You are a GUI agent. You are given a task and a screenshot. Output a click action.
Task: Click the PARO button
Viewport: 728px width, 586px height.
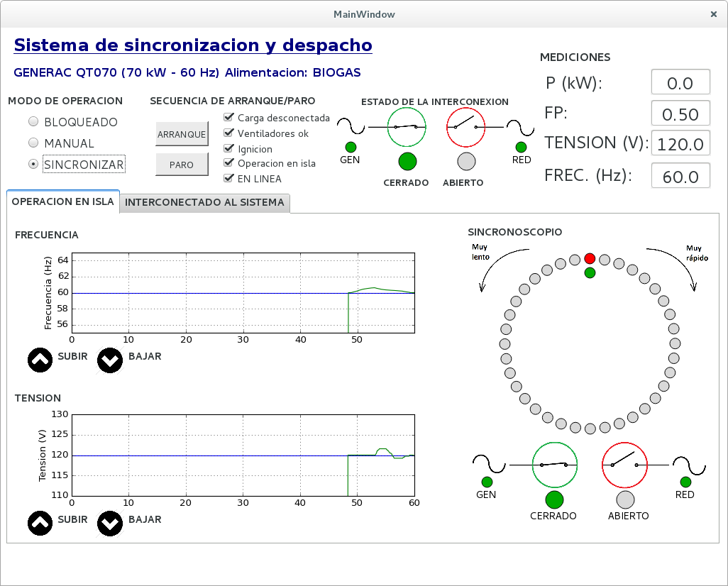point(182,165)
